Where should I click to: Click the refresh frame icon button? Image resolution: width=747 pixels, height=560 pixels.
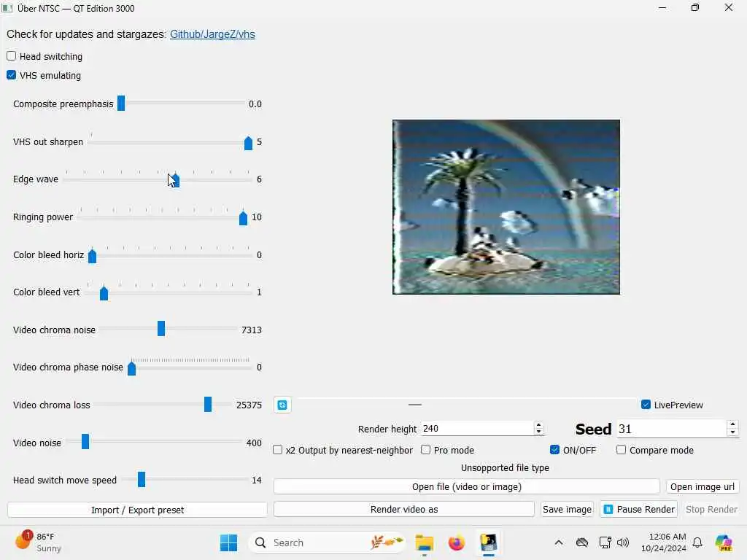pyautogui.click(x=282, y=405)
